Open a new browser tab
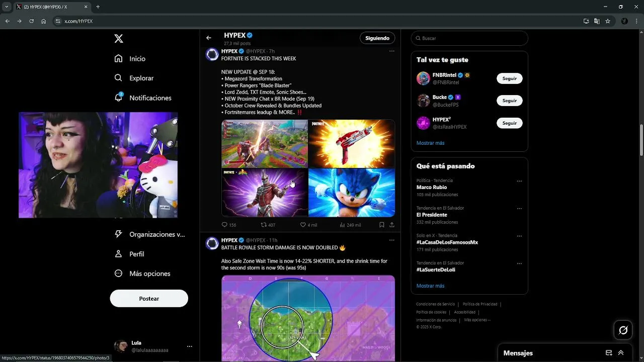 point(98,7)
